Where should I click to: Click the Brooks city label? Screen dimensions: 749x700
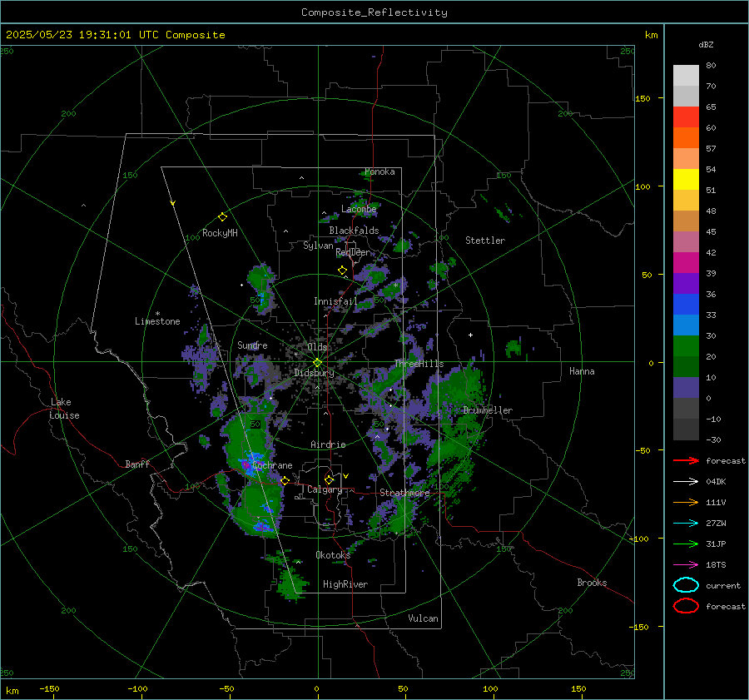tap(592, 583)
